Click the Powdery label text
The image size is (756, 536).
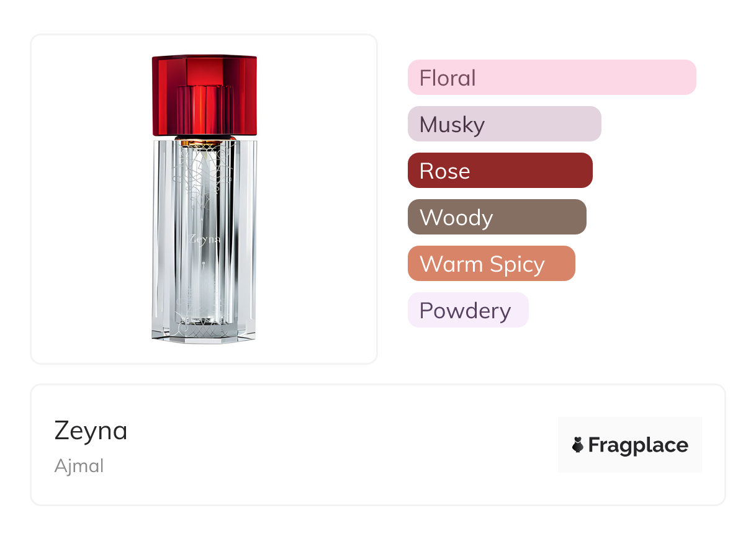coord(465,311)
